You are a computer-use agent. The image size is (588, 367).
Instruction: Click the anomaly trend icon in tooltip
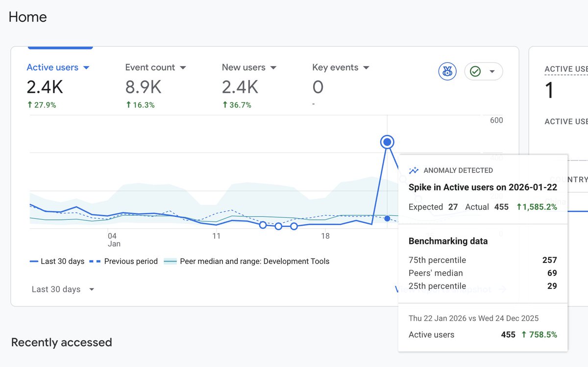(x=414, y=170)
